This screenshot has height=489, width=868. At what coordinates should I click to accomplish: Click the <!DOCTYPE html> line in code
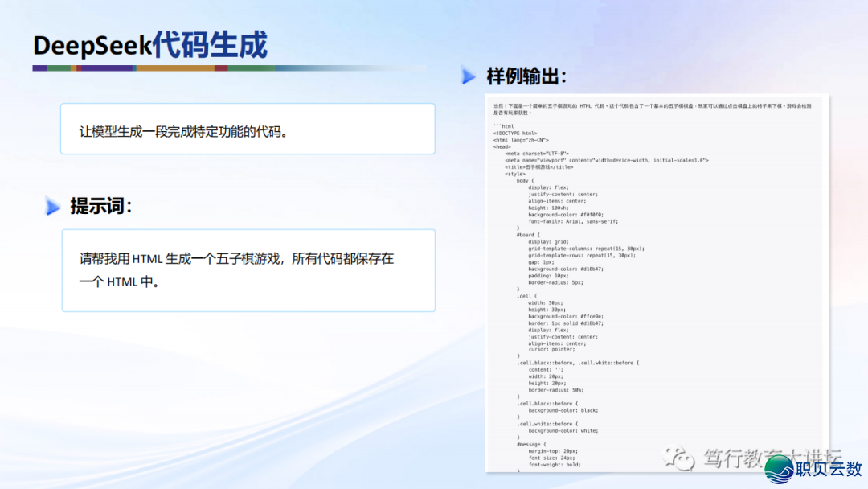coord(515,133)
